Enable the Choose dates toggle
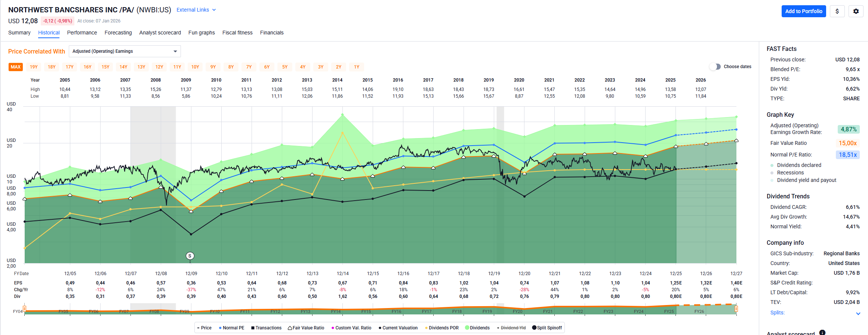 tap(715, 67)
